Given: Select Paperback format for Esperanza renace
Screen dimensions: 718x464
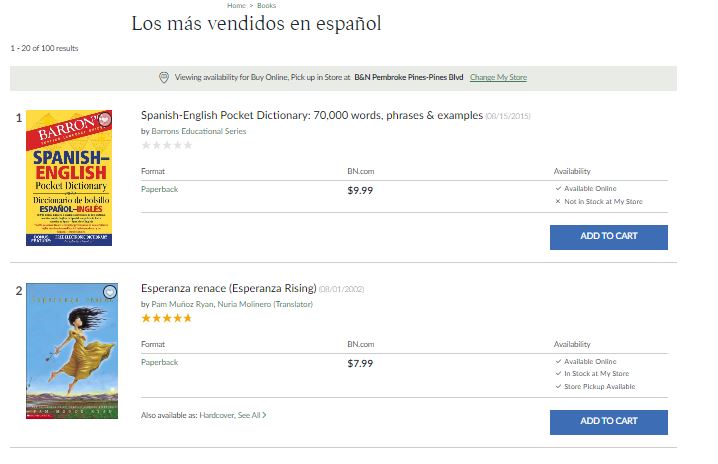Looking at the screenshot, I should [160, 362].
